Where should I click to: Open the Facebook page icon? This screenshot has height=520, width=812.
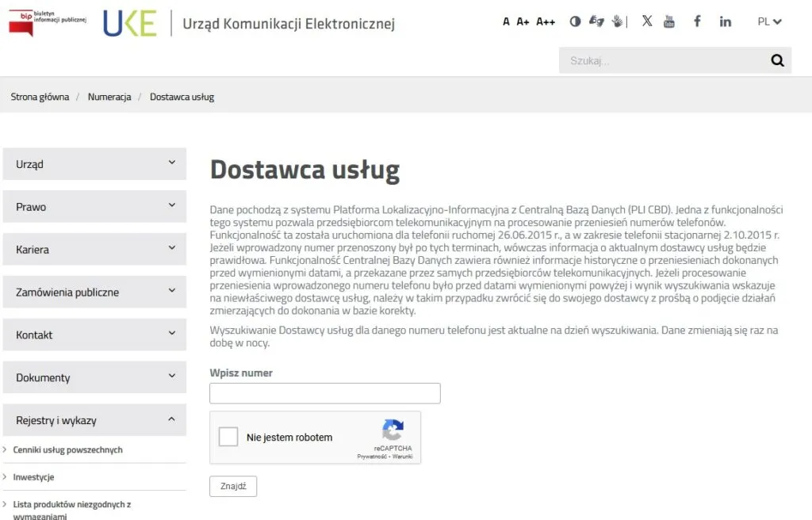click(x=697, y=21)
